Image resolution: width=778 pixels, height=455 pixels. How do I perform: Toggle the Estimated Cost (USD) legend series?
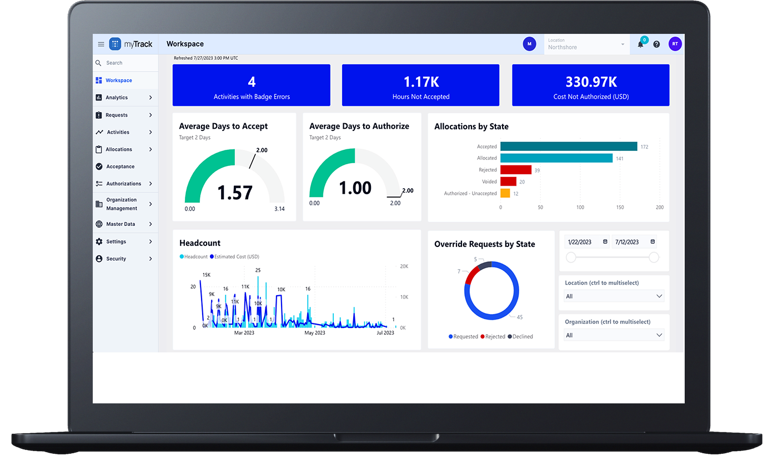(236, 257)
